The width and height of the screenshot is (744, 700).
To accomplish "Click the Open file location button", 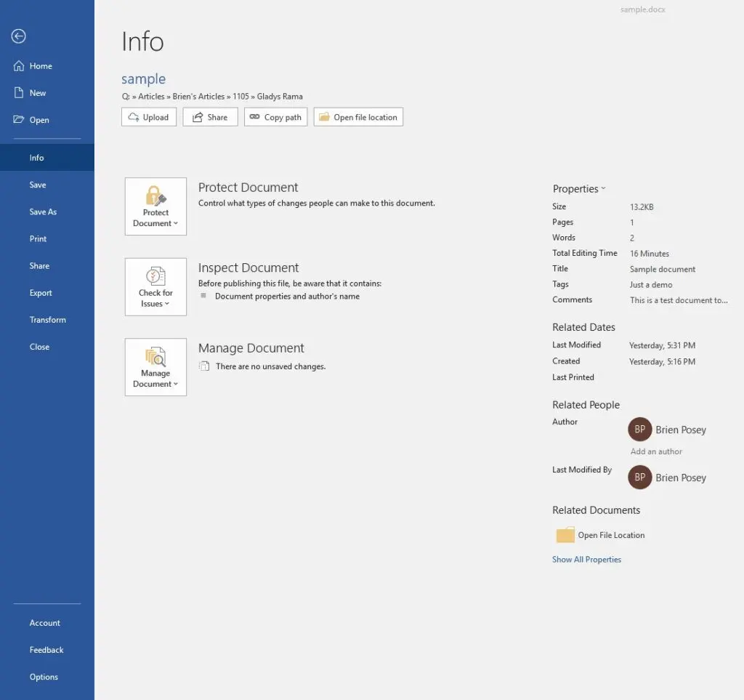I will click(x=358, y=117).
